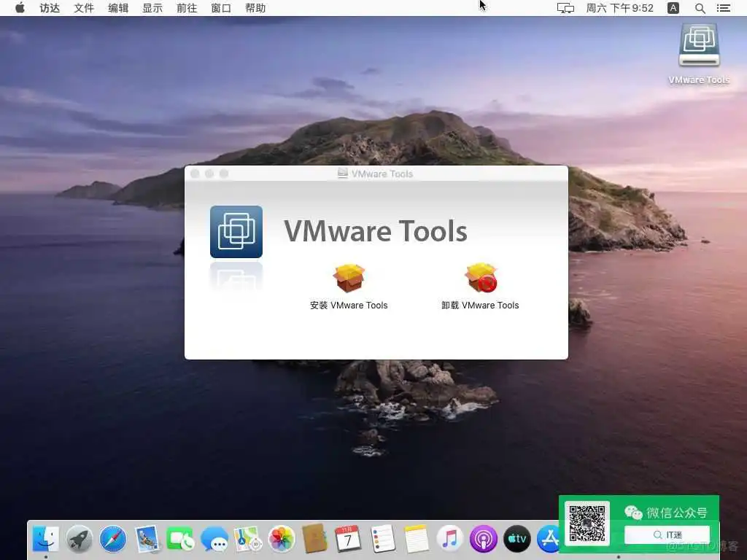The width and height of the screenshot is (747, 560).
Task: Open the 帮助 menu in the menu bar
Action: click(x=255, y=8)
